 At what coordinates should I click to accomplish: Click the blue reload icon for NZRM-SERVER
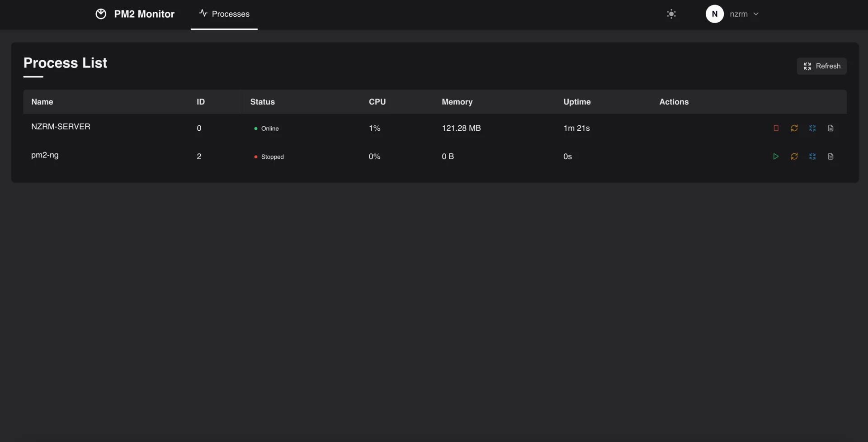812,128
